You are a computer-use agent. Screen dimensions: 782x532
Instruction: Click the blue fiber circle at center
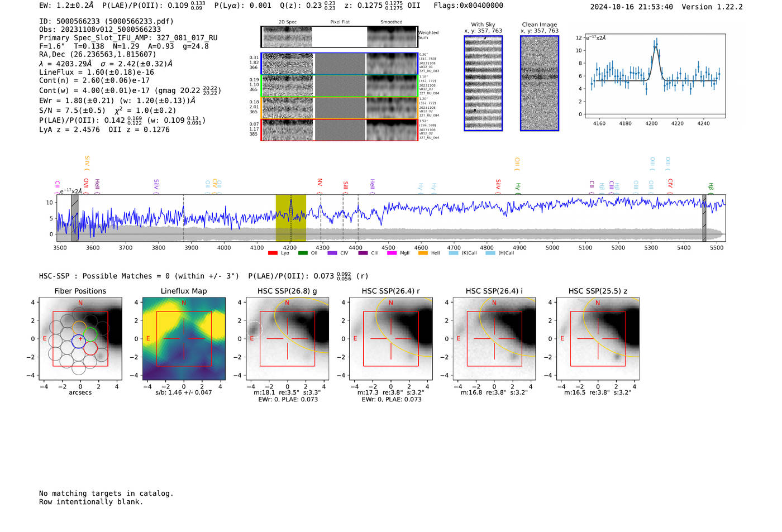pyautogui.click(x=79, y=341)
